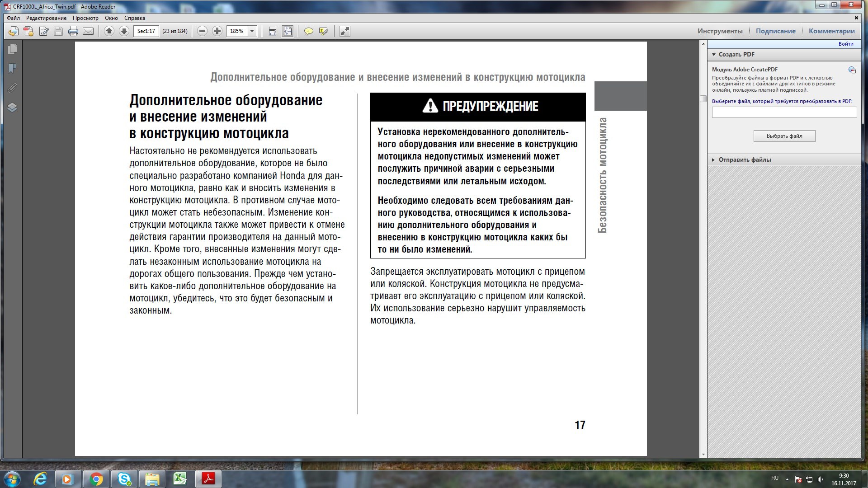The width and height of the screenshot is (868, 488).
Task: Click the Выбрать файл button
Action: point(784,136)
